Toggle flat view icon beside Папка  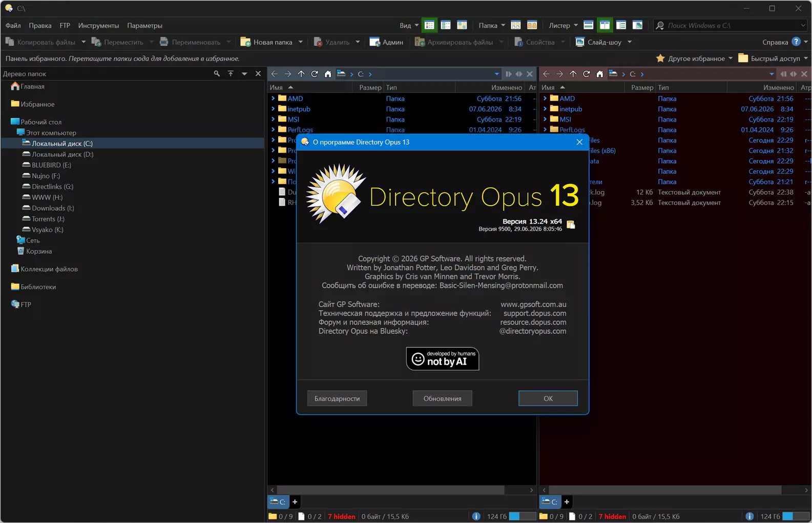pos(516,25)
